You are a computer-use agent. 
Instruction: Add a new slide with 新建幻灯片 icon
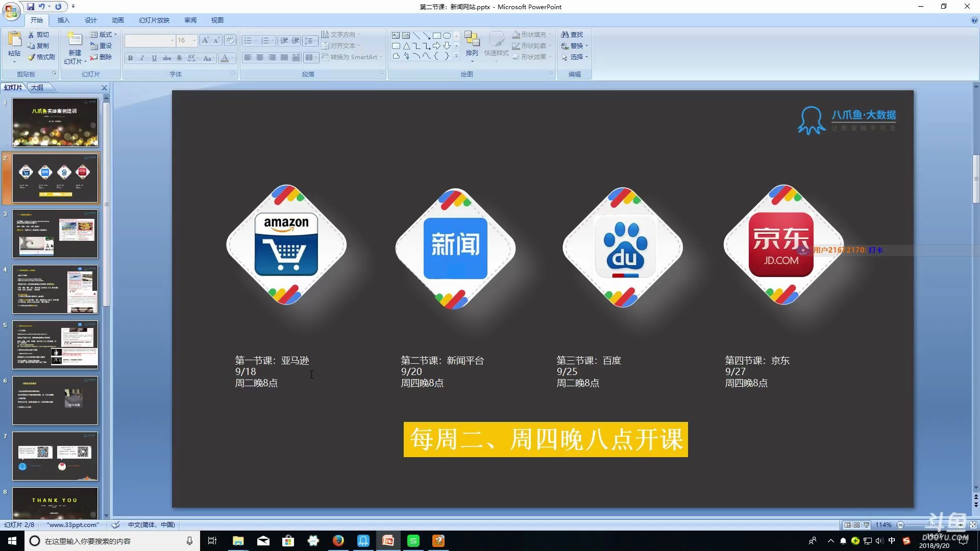[x=75, y=39]
